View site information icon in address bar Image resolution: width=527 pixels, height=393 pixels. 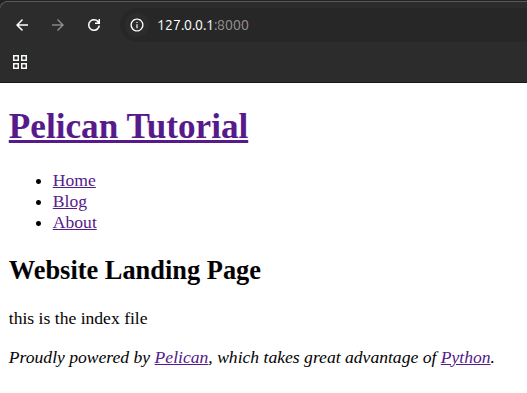pos(137,25)
